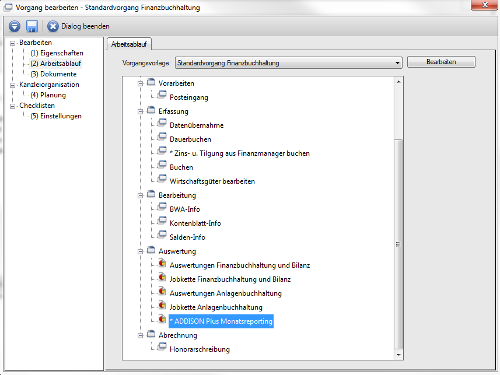Click the Bearbeiten button next to template
Image resolution: width=500 pixels, height=375 pixels.
coord(441,62)
